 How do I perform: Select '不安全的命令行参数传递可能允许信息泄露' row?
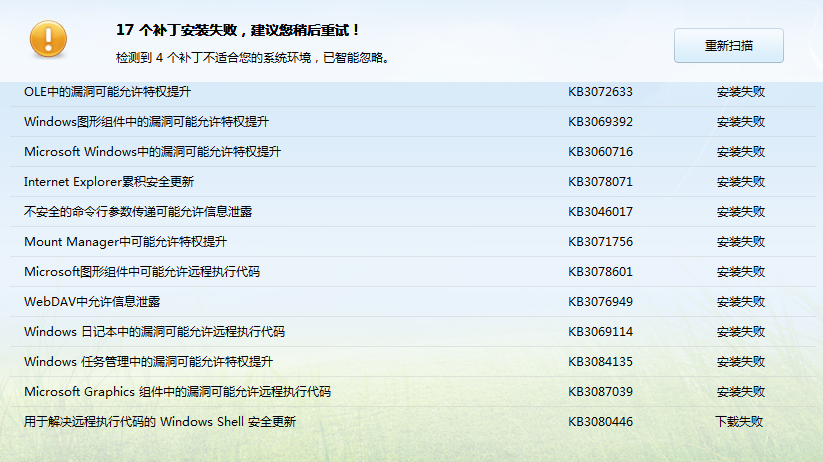413,212
